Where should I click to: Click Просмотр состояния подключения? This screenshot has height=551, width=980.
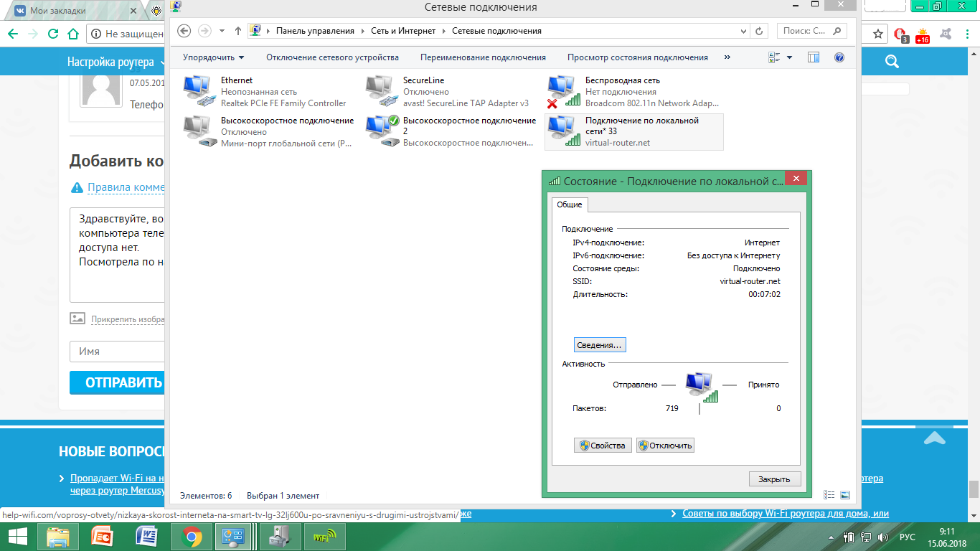coord(638,57)
